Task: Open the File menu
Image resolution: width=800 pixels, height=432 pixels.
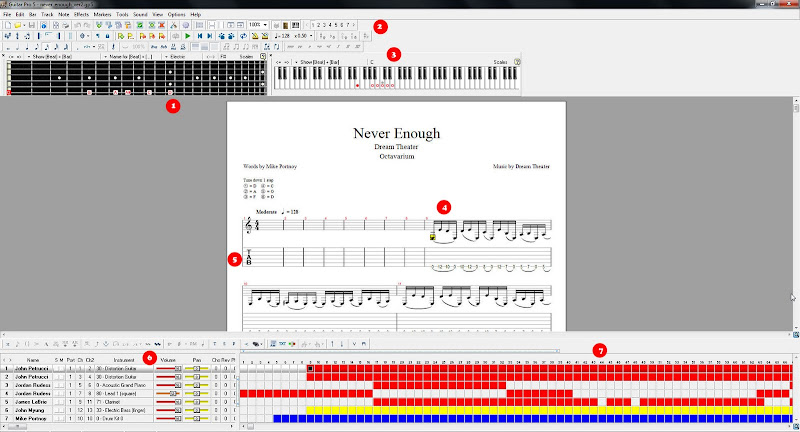Action: tap(7, 14)
